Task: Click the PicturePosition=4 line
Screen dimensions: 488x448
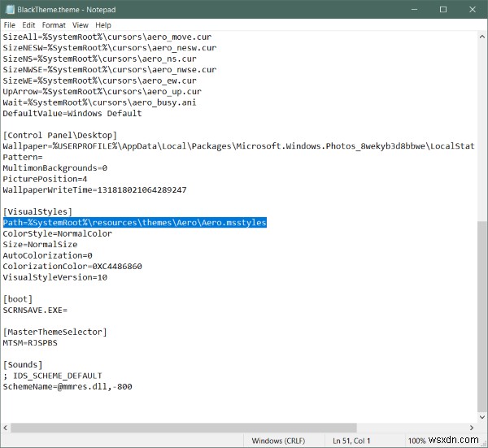Action: tap(45, 179)
